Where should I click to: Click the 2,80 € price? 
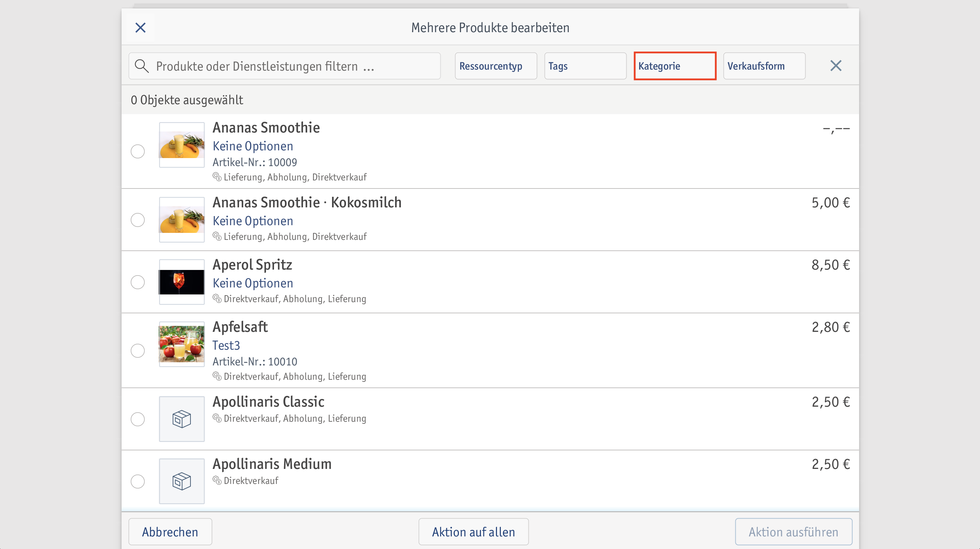(x=830, y=327)
